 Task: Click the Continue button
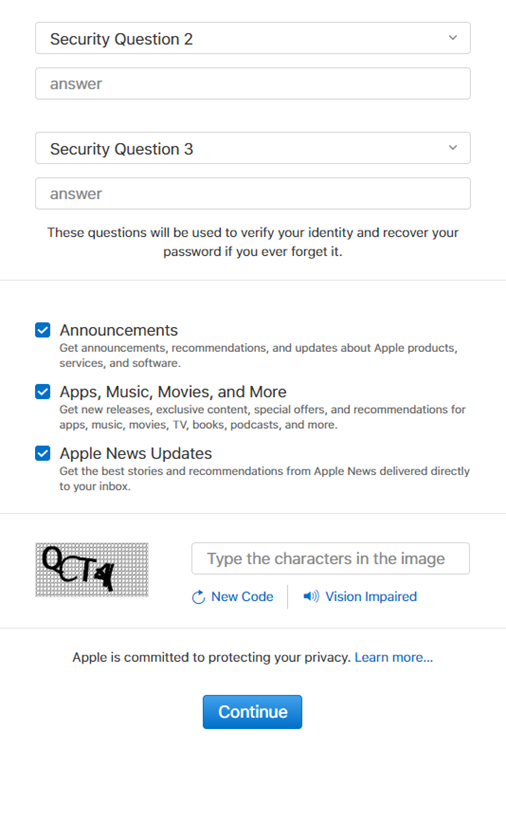click(x=252, y=712)
